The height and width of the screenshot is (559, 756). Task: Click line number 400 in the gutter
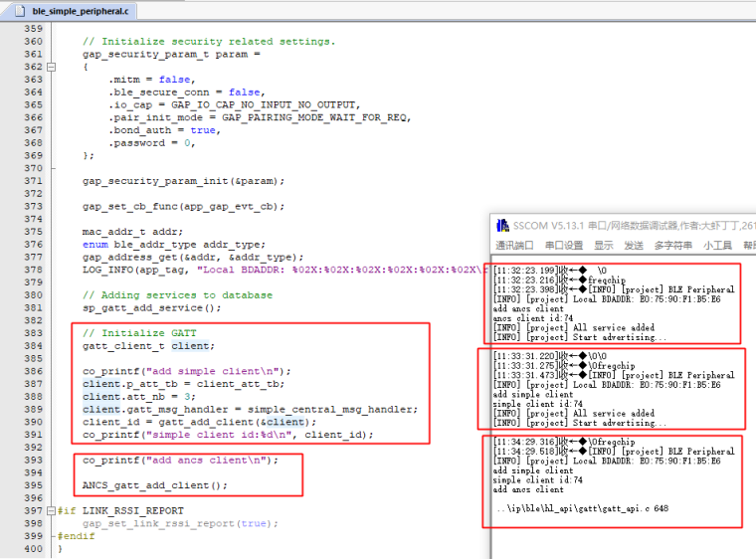33,549
